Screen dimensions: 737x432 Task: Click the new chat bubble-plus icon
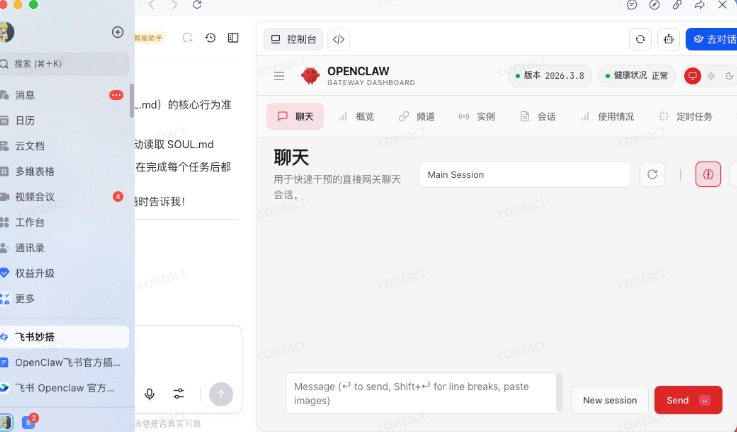coord(188,38)
